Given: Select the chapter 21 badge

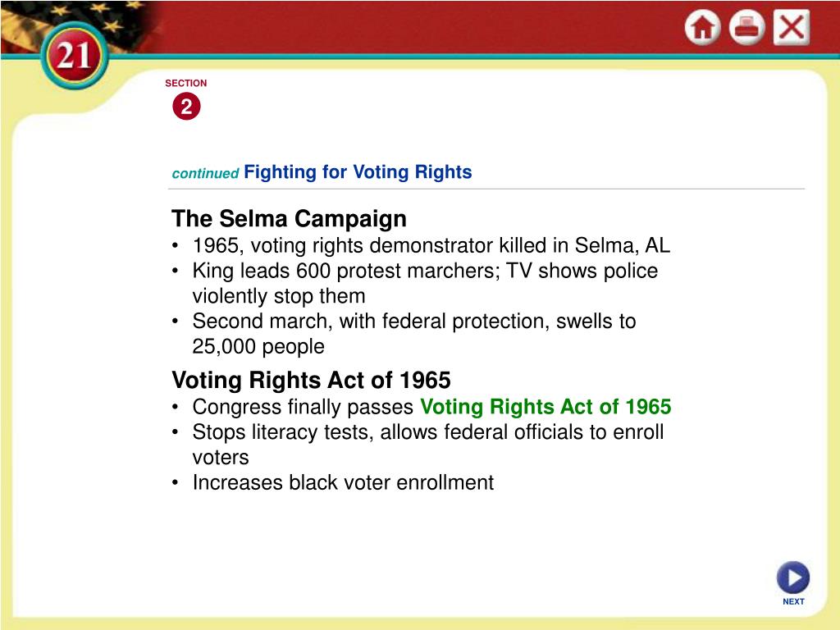Looking at the screenshot, I should 74,56.
